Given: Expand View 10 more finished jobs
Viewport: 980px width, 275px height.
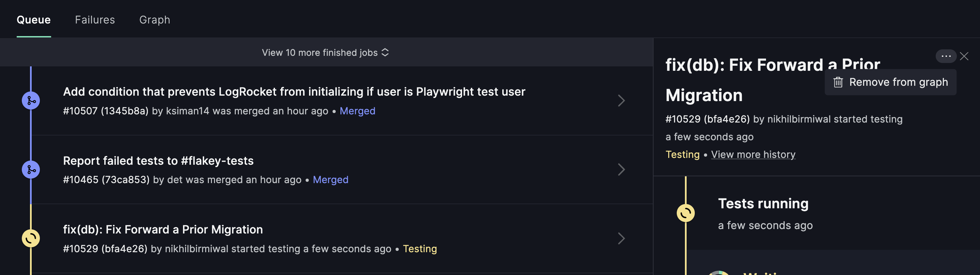Looking at the screenshot, I should pos(320,52).
